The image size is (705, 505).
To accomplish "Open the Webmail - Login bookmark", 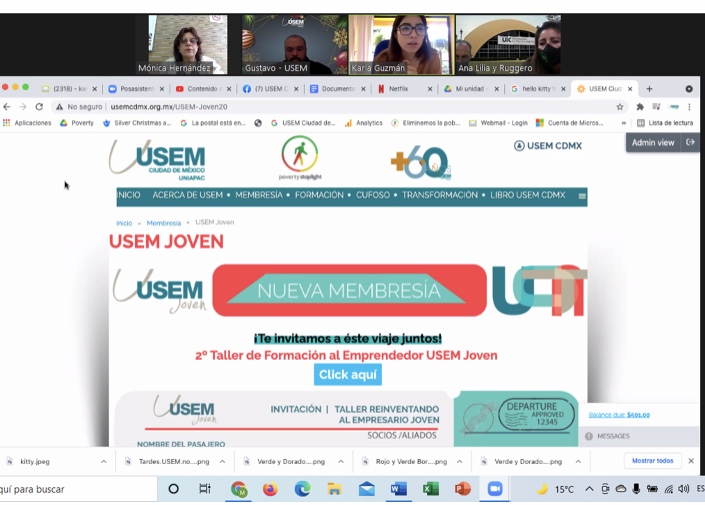I will click(498, 123).
